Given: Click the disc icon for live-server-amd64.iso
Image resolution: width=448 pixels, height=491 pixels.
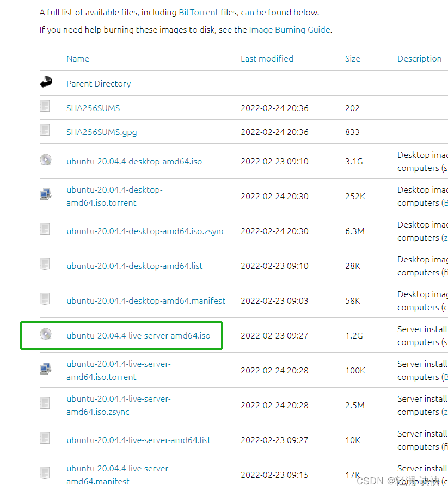Looking at the screenshot, I should 46,334.
